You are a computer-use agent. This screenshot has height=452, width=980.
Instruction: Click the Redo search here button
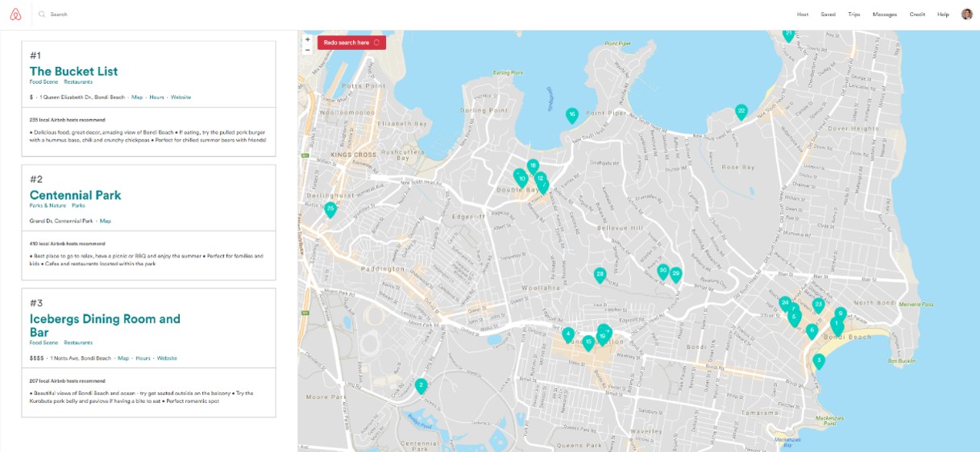coord(351,43)
